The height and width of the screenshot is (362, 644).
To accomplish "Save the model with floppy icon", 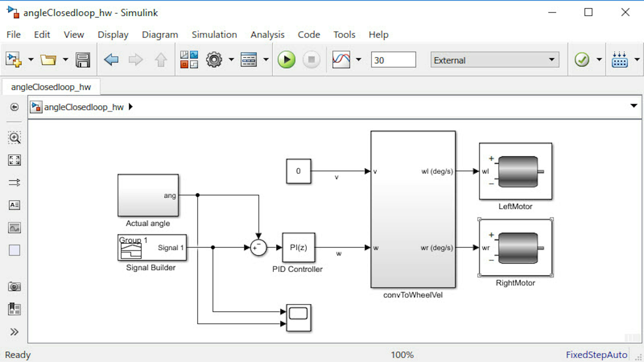I will coord(83,60).
